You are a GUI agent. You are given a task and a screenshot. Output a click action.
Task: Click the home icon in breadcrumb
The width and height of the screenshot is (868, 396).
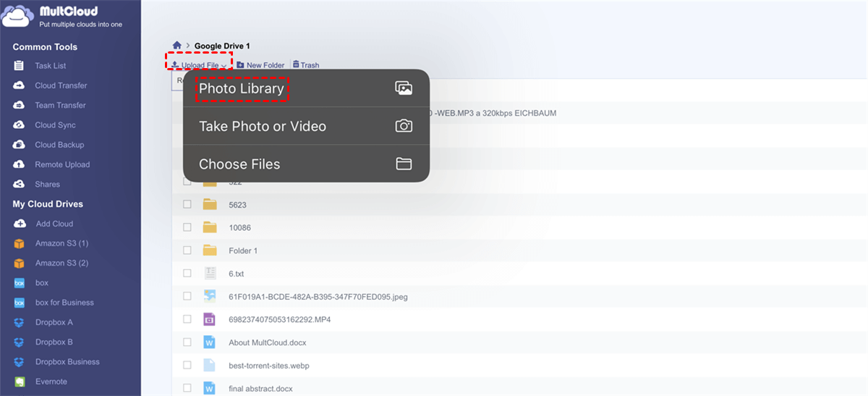(176, 46)
